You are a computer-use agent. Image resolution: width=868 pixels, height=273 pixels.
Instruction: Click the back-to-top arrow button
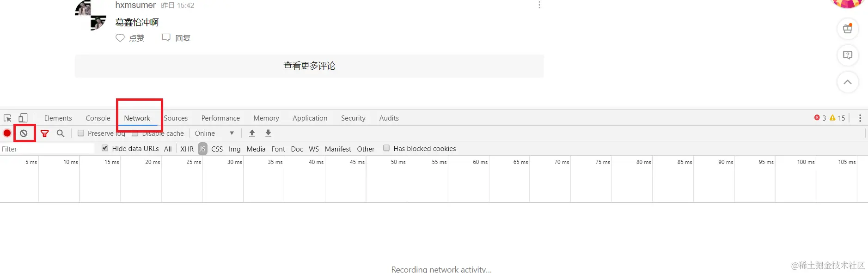tap(848, 82)
